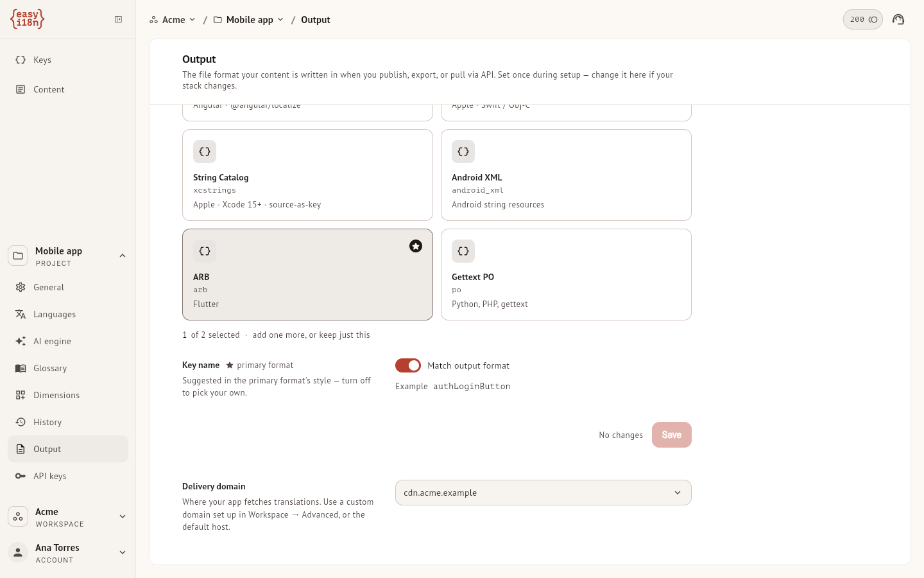Open the Languages page

point(68,314)
